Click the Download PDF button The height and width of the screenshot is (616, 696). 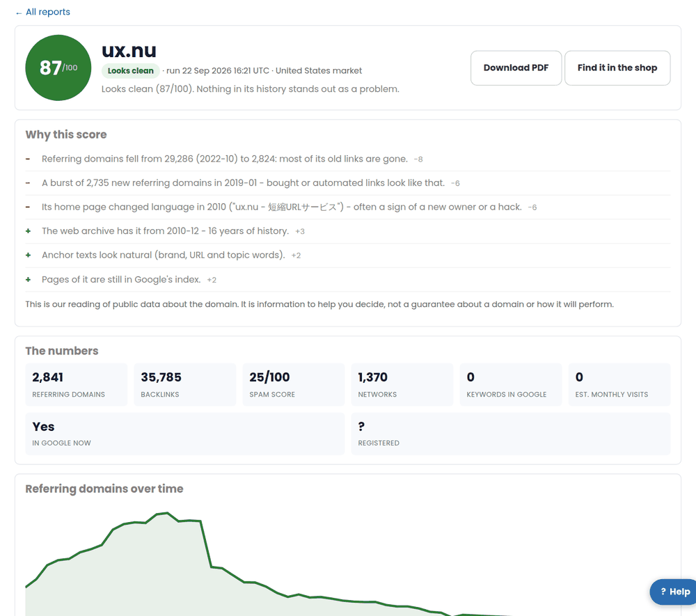pos(516,68)
